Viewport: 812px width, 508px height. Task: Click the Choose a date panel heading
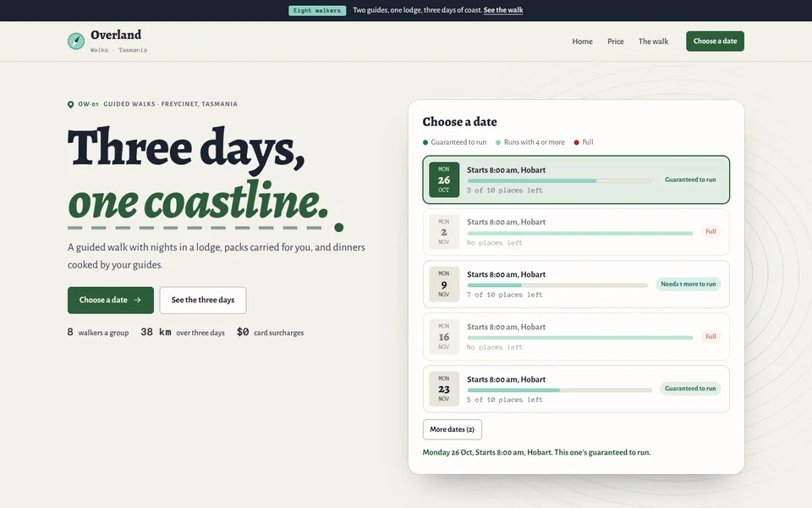coord(460,122)
